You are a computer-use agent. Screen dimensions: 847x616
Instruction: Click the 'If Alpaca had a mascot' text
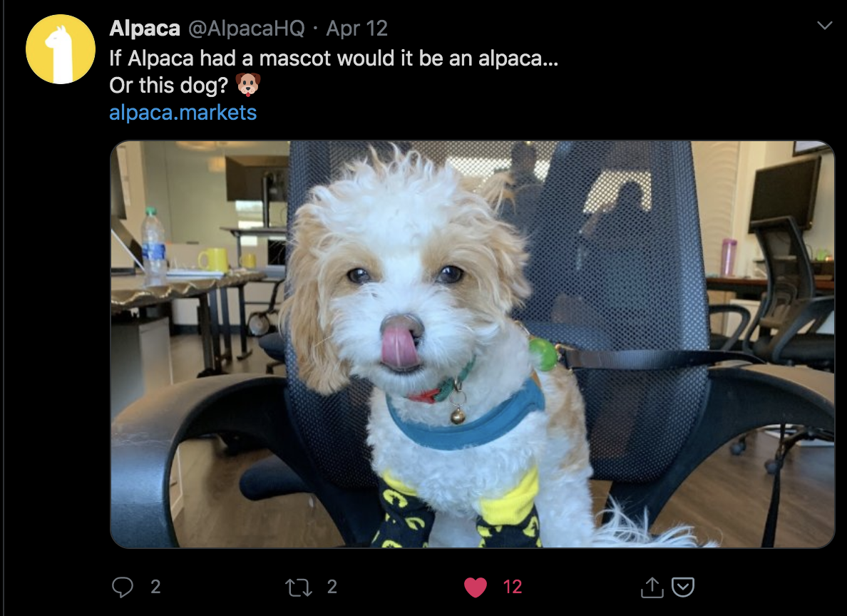click(x=217, y=58)
